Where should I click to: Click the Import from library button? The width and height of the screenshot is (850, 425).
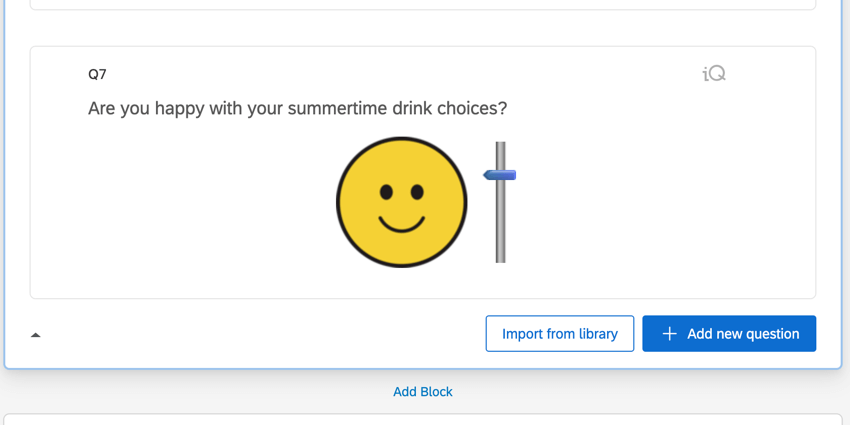pos(559,333)
